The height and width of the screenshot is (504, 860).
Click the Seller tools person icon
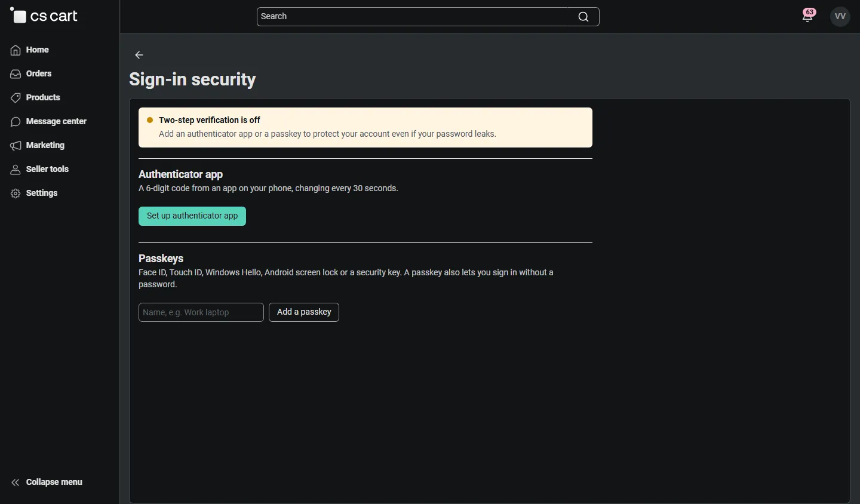pyautogui.click(x=16, y=170)
